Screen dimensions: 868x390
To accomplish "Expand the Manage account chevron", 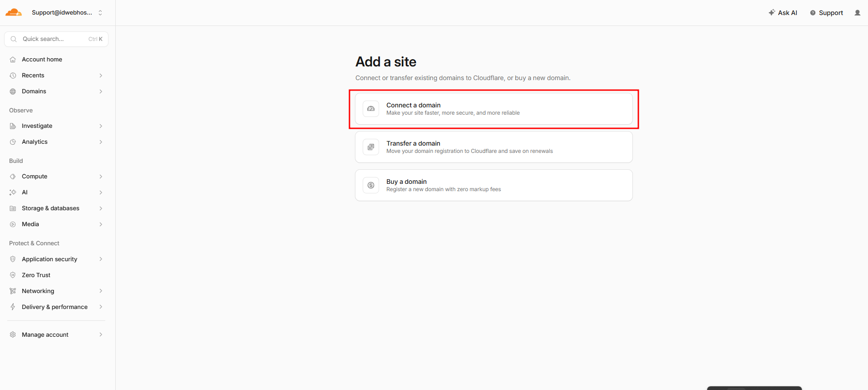I will coord(101,334).
